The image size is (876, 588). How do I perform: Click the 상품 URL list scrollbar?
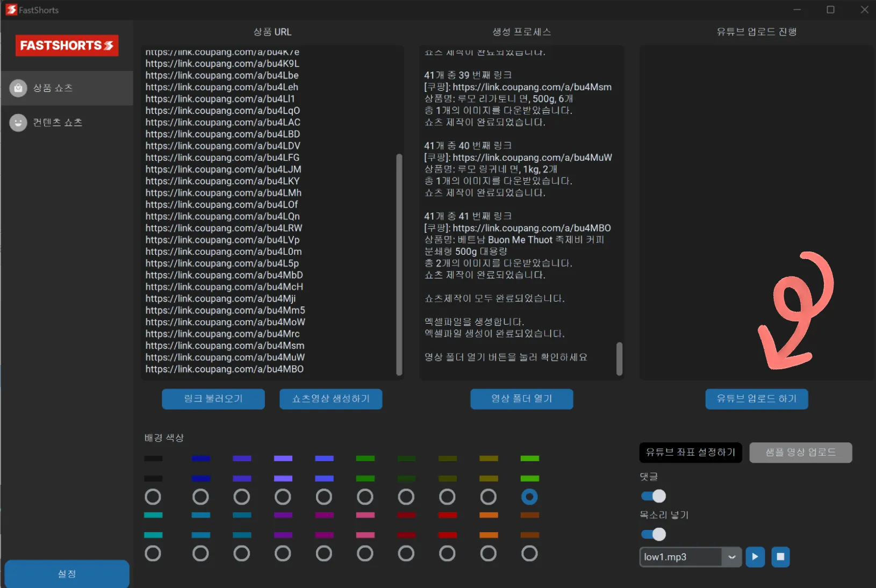pyautogui.click(x=399, y=264)
